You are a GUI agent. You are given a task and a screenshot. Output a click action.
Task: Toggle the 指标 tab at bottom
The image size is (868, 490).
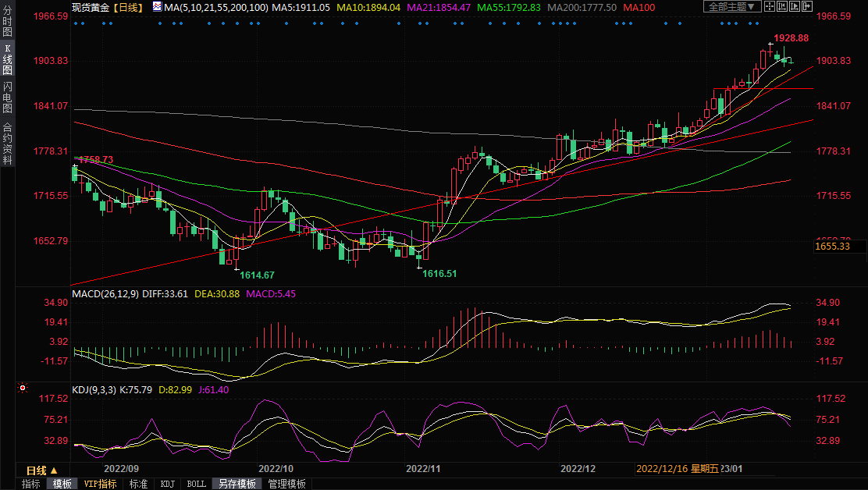coord(30,484)
